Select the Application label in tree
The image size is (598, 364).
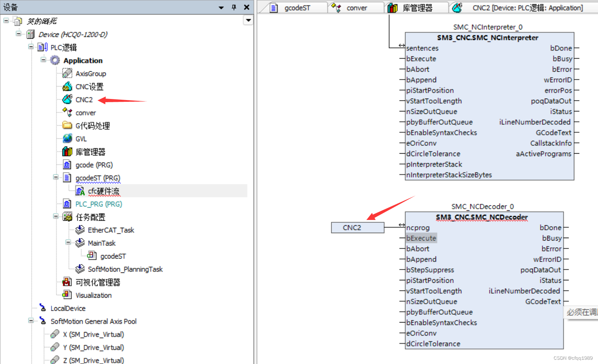[x=83, y=61]
